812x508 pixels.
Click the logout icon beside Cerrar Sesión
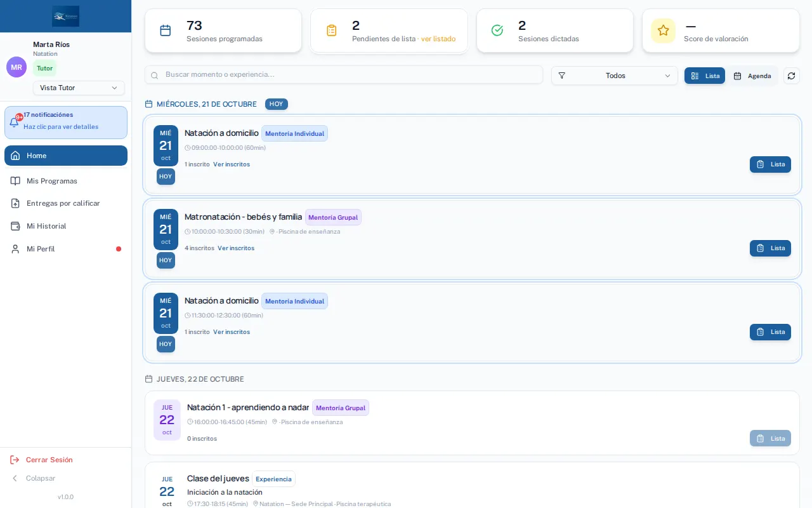(x=15, y=460)
